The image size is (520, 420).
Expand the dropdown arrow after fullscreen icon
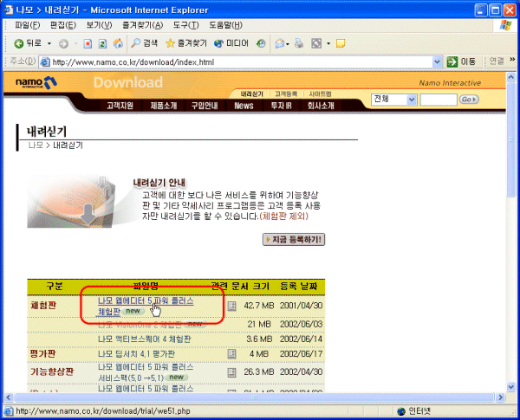click(x=328, y=43)
